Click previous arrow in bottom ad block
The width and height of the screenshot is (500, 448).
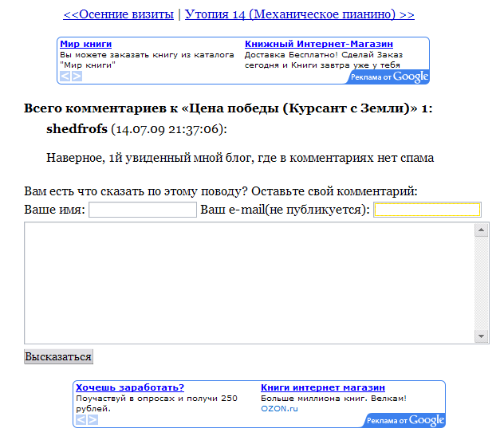tap(81, 419)
